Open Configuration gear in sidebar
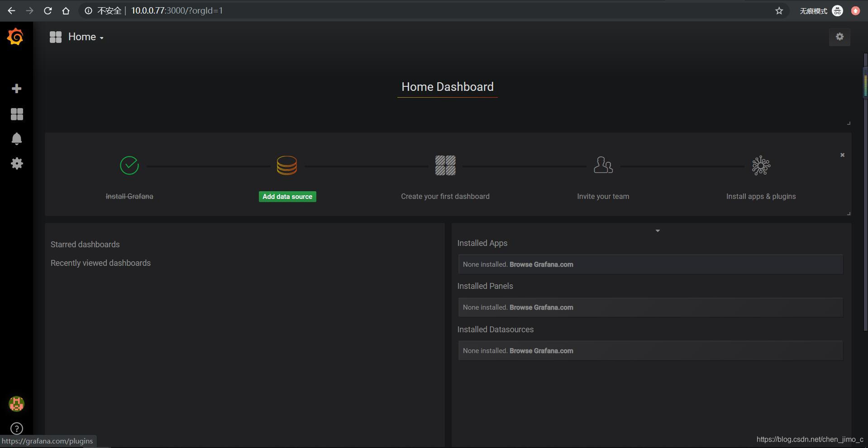This screenshot has width=868, height=448. 17,164
